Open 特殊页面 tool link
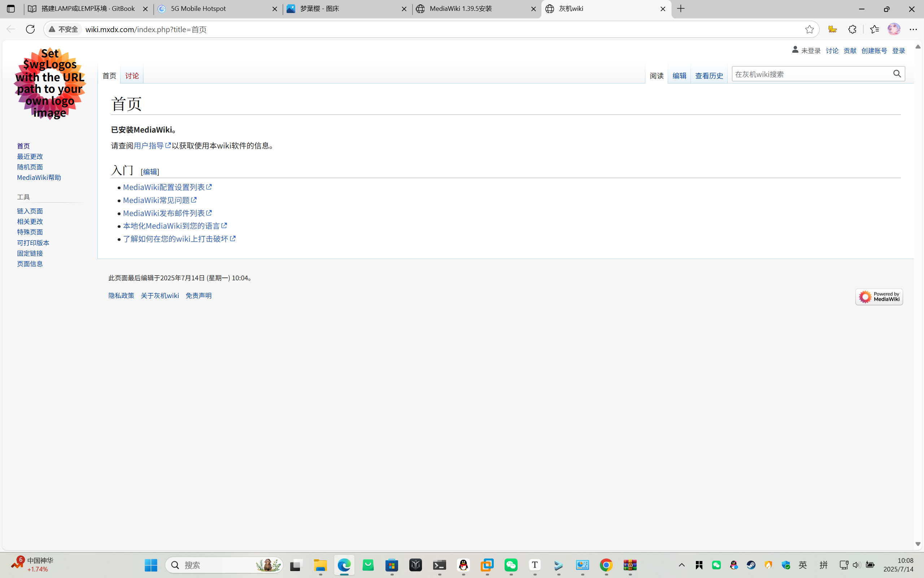The image size is (924, 578). 30,232
